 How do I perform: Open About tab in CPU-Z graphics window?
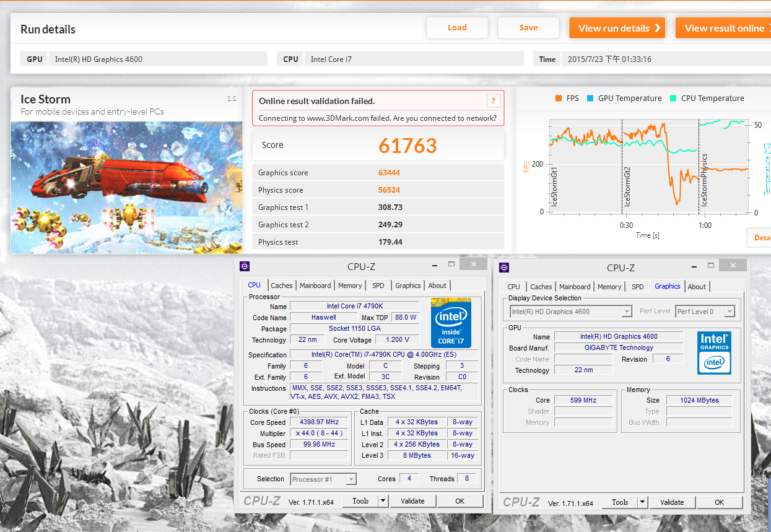click(697, 287)
